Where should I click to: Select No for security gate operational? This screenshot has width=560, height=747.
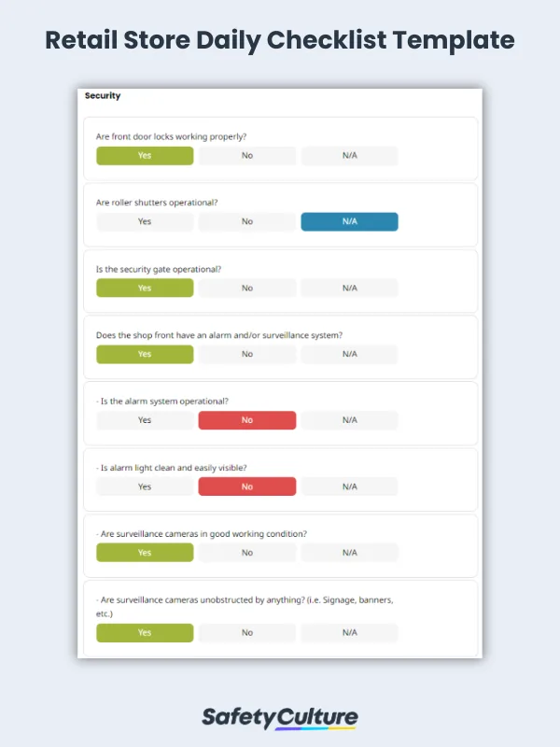coord(246,288)
